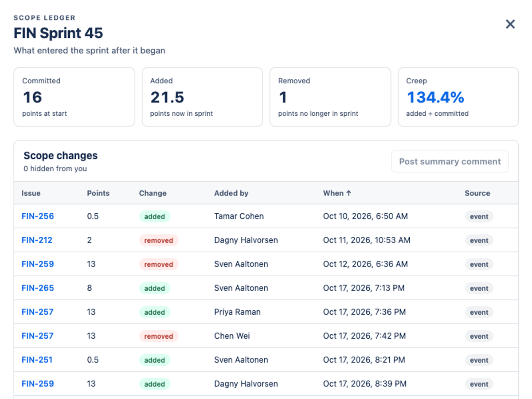This screenshot has height=399, width=532.
Task: Sort table by Points column header
Action: [x=98, y=193]
